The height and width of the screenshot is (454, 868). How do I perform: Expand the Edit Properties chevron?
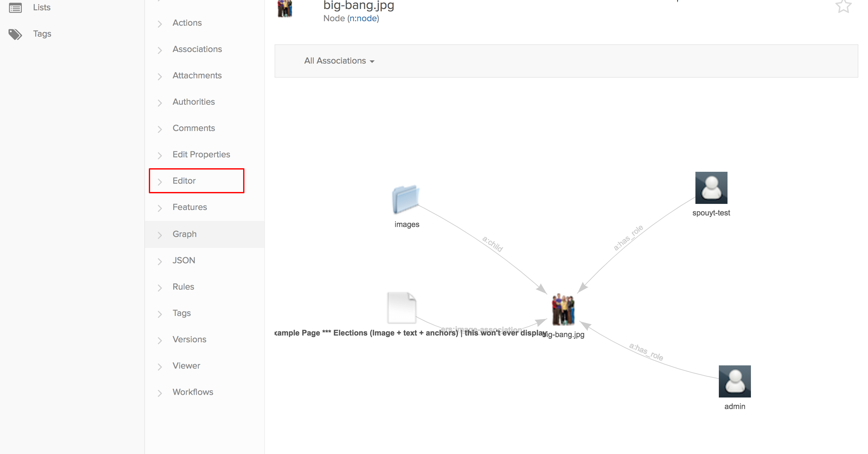[x=160, y=155]
